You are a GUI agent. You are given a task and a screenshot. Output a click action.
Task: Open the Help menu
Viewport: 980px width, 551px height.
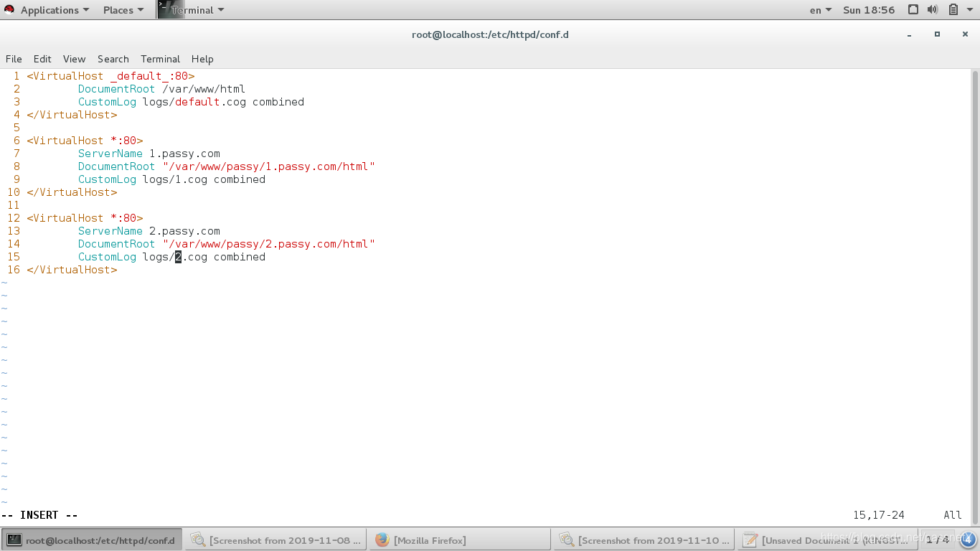click(202, 59)
